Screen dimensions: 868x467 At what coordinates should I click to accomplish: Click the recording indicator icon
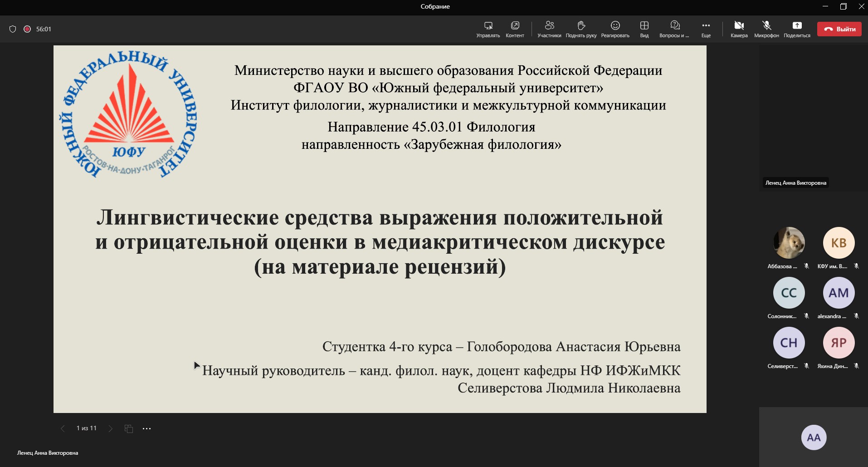27,29
